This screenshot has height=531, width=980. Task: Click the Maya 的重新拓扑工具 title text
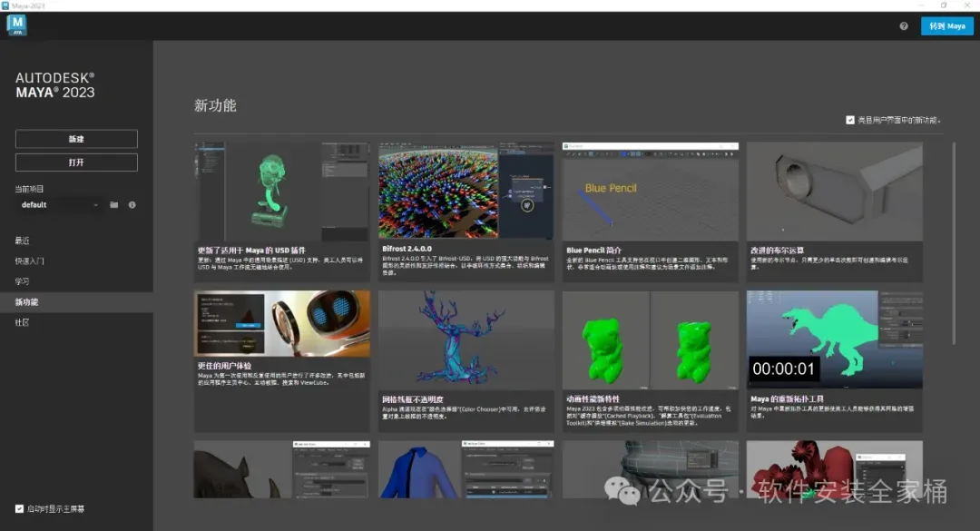pos(787,399)
